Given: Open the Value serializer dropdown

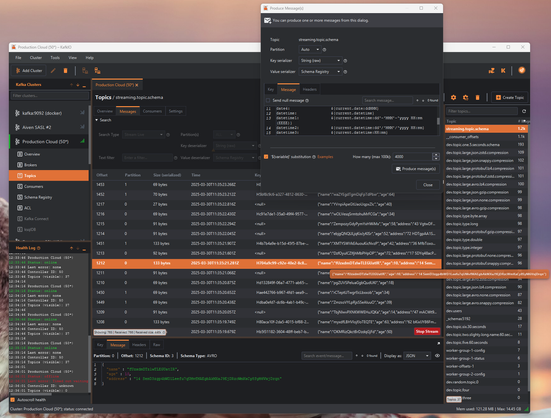Looking at the screenshot, I should [x=320, y=71].
